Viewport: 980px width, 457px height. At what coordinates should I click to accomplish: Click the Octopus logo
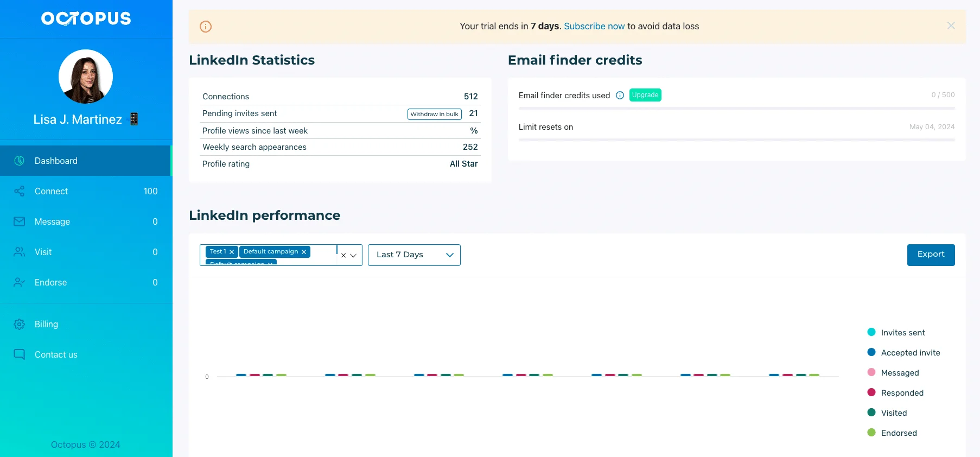click(x=86, y=18)
